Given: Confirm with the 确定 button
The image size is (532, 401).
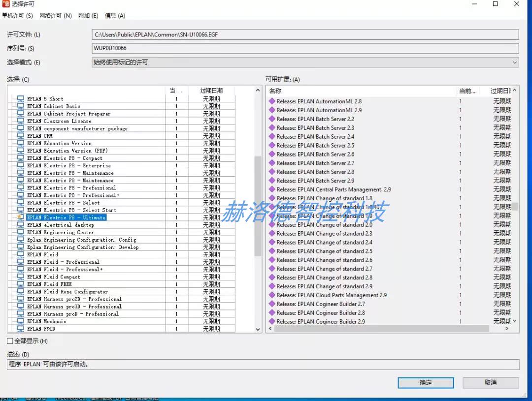Looking at the screenshot, I should (426, 383).
